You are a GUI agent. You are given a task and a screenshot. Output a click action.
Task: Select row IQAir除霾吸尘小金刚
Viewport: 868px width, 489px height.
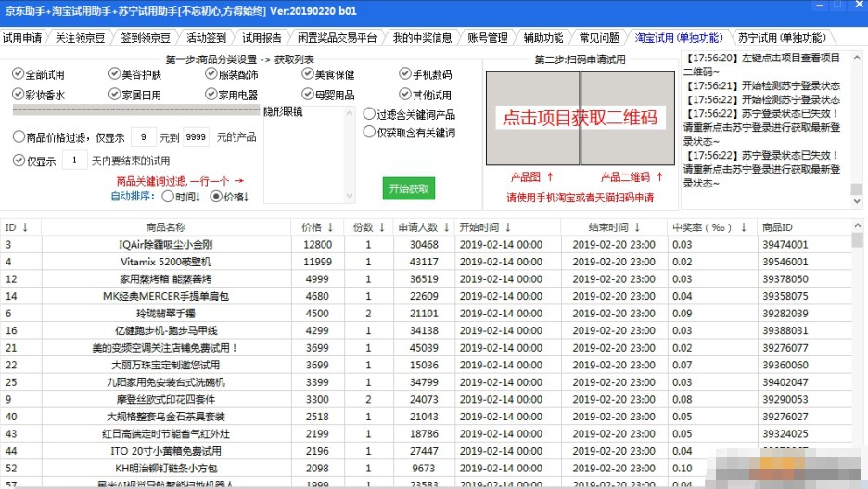(426, 244)
